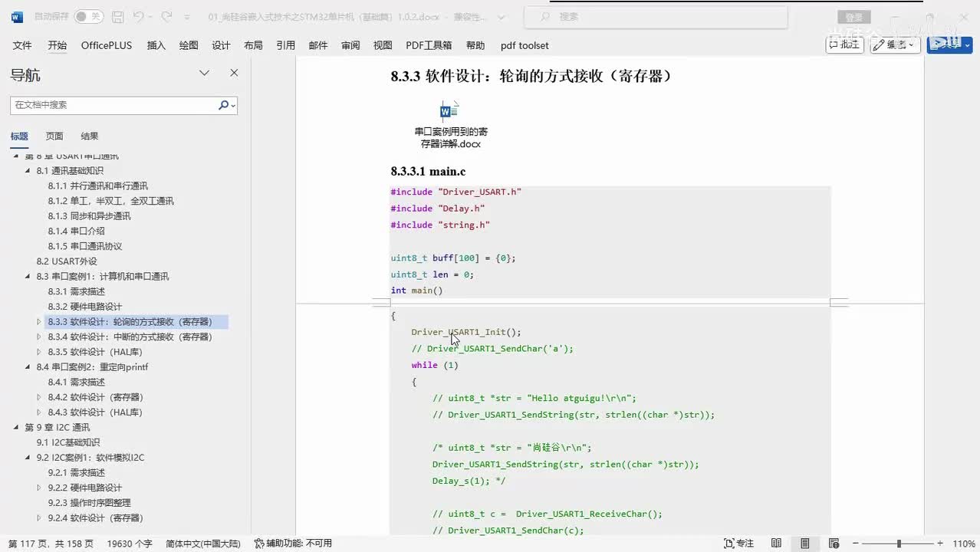This screenshot has height=552, width=980.
Task: Open the PDF工具箱 ribbon tab
Action: pyautogui.click(x=429, y=45)
